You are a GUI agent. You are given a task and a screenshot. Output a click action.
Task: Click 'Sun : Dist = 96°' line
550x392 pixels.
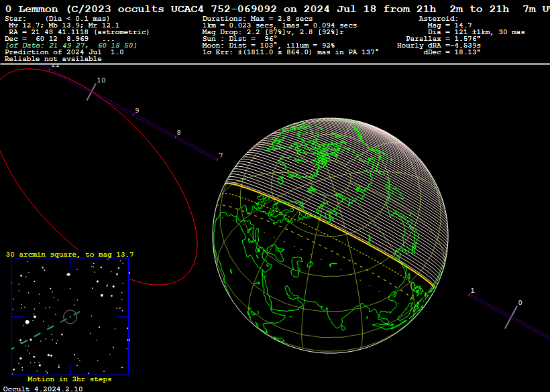coord(239,39)
